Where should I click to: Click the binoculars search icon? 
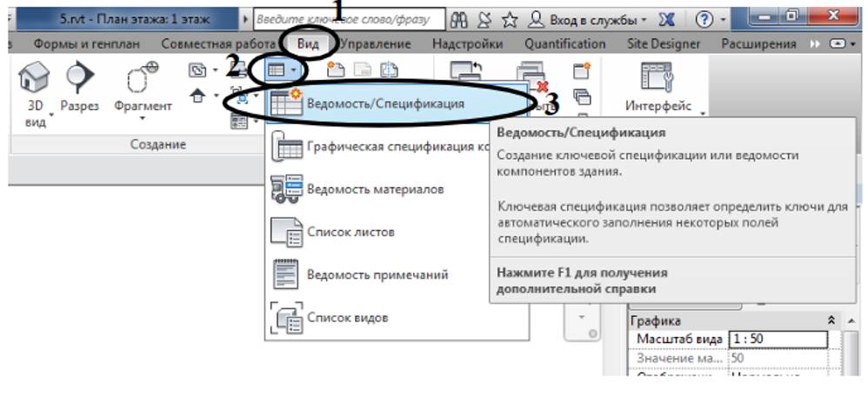(x=460, y=20)
